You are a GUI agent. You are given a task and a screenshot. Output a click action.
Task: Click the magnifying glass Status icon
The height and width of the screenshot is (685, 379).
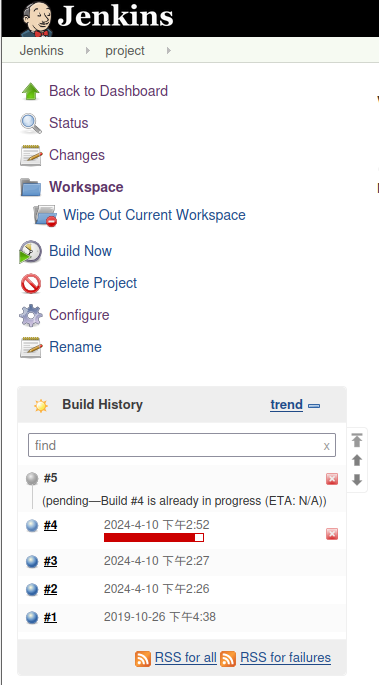31,123
